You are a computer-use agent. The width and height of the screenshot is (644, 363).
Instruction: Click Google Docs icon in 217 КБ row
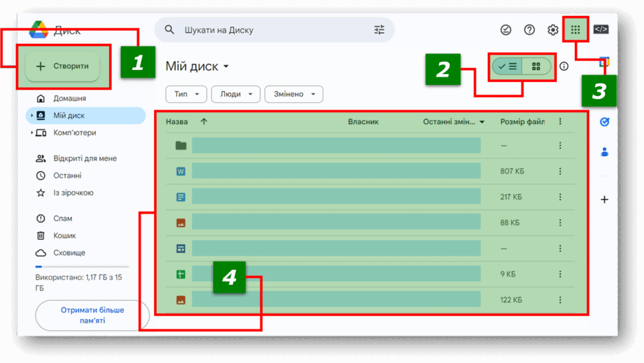pyautogui.click(x=181, y=197)
